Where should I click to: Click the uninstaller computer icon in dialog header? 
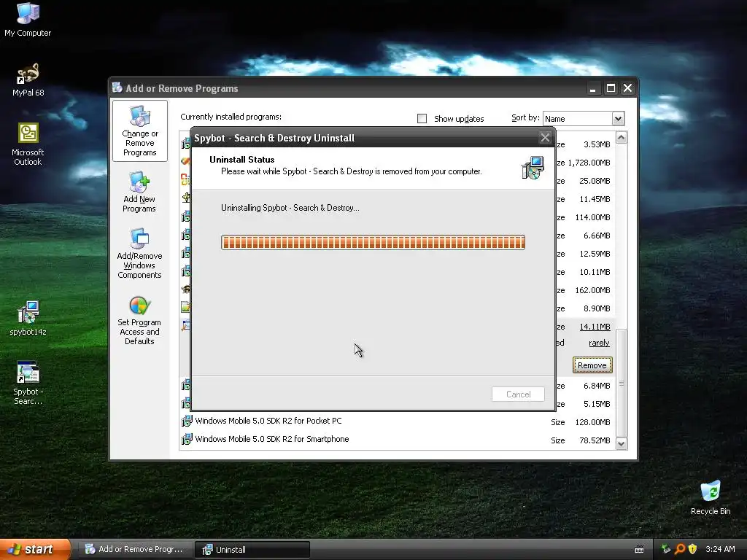coord(533,168)
